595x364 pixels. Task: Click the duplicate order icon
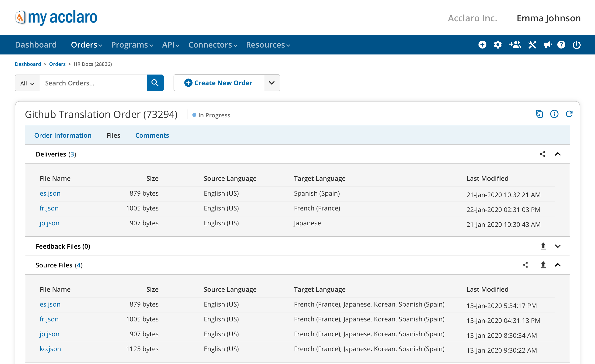pyautogui.click(x=539, y=114)
